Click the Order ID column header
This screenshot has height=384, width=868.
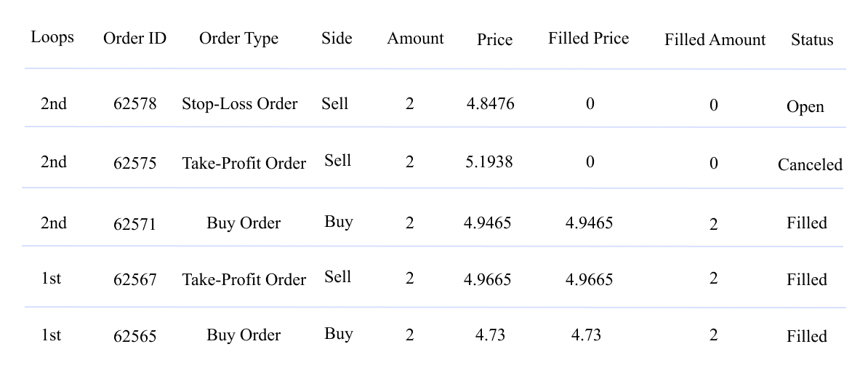[134, 39]
